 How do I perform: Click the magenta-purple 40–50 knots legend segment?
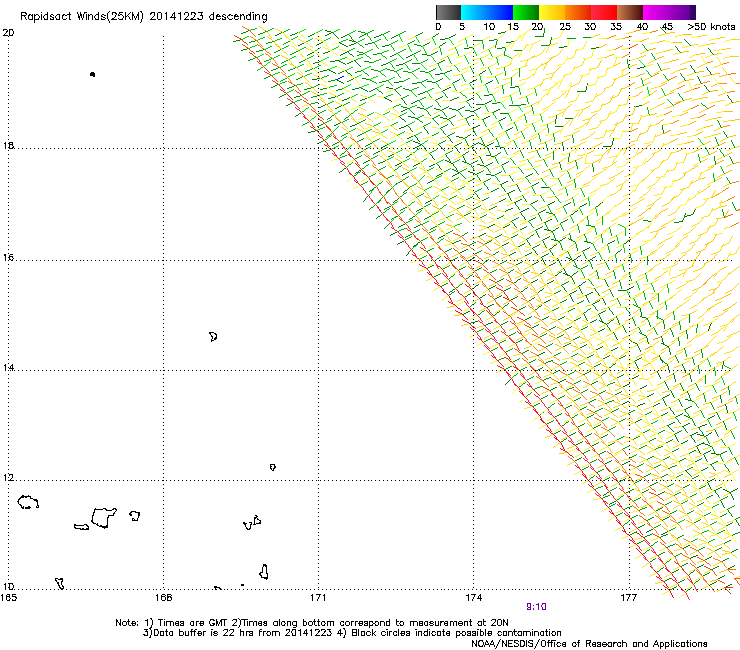[x=669, y=12]
